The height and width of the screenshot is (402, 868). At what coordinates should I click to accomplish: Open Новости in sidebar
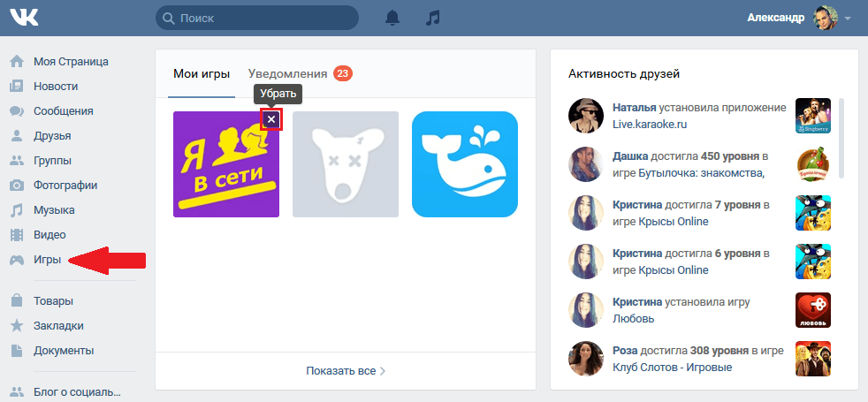click(56, 87)
